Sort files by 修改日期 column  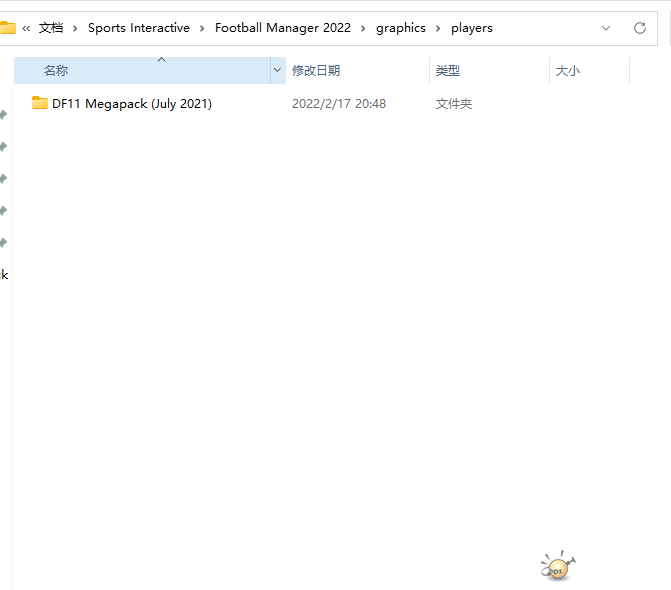click(x=316, y=71)
